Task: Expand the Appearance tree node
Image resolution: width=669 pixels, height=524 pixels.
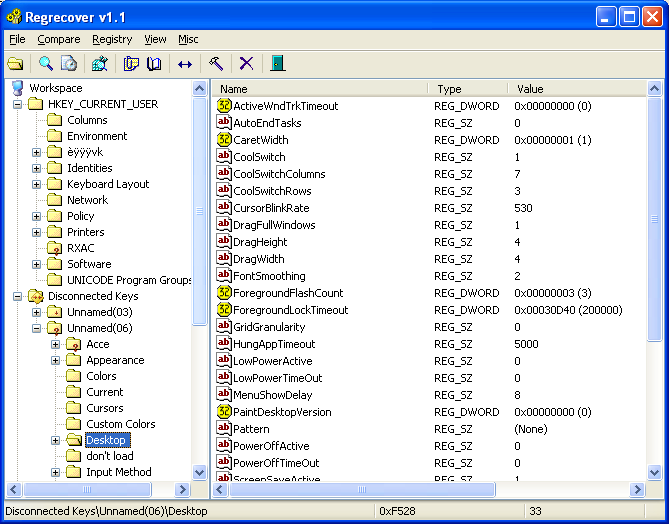Action: click(55, 360)
